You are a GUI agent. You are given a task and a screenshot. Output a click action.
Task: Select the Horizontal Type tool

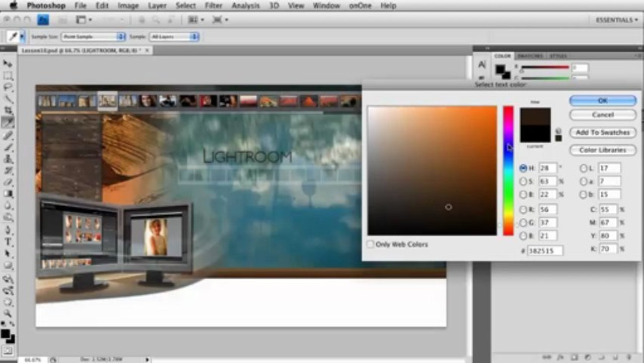tap(8, 242)
